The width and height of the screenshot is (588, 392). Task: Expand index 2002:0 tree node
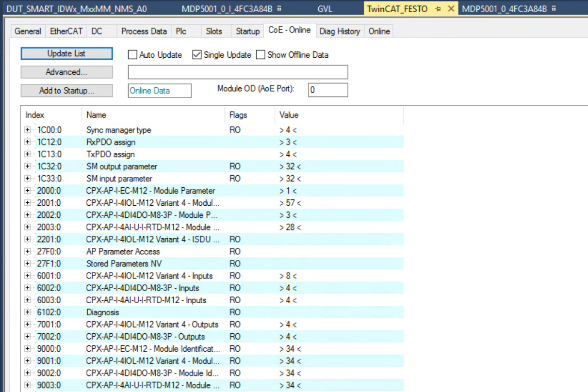[28, 215]
